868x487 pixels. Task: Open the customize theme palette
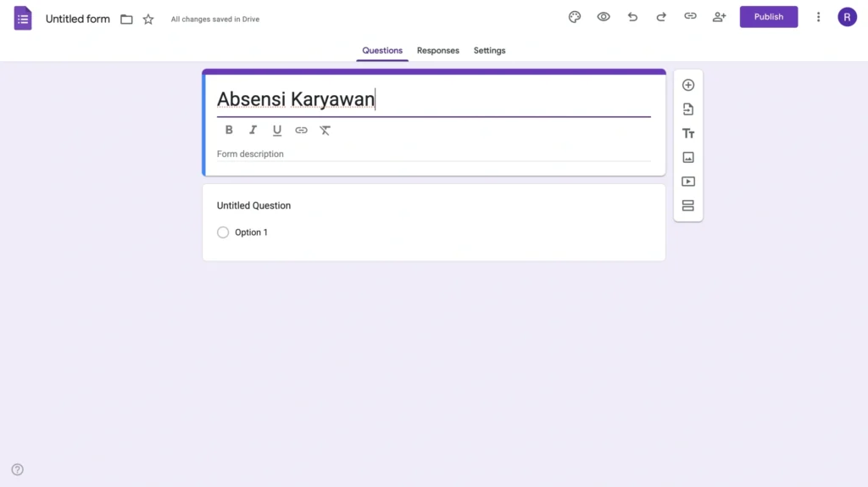(575, 17)
